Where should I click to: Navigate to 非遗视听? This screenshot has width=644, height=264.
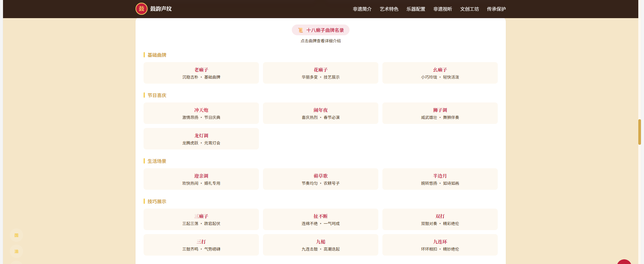click(x=443, y=9)
